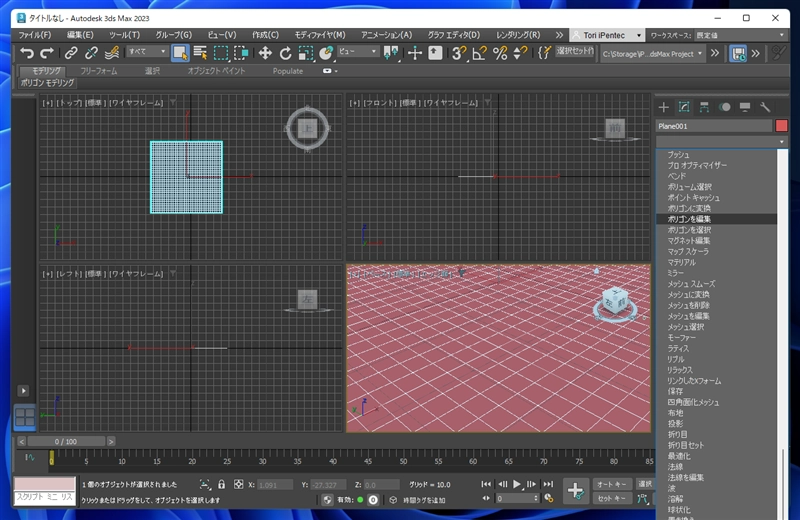Click the Edit Named Selection Sets icon
This screenshot has height=520, width=800.
point(544,53)
